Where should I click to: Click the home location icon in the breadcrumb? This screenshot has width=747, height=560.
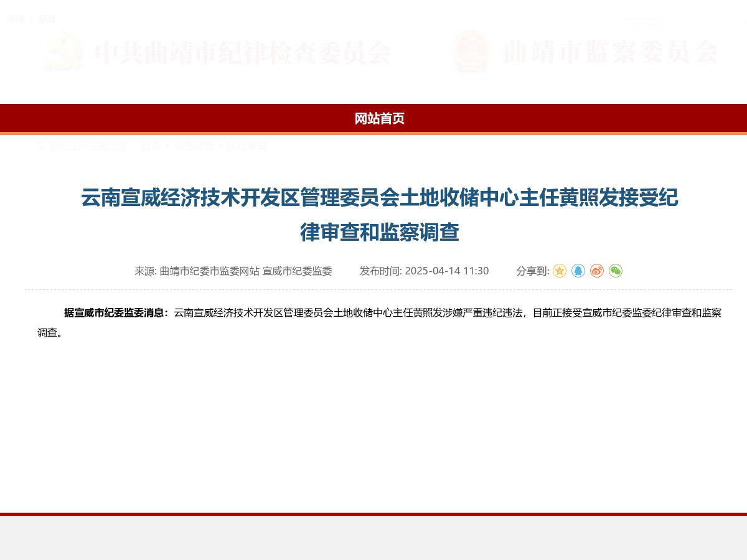[x=40, y=146]
